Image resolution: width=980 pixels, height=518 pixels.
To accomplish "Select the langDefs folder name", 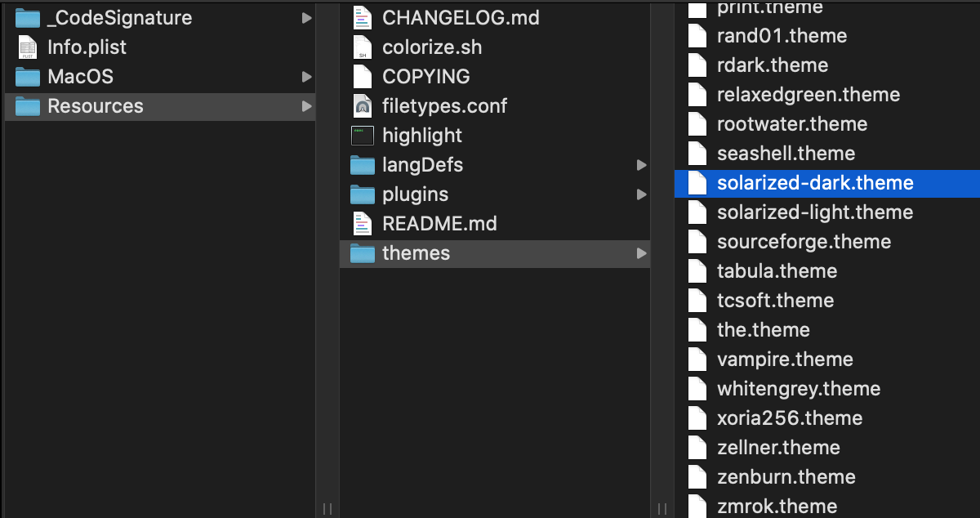I will point(422,165).
